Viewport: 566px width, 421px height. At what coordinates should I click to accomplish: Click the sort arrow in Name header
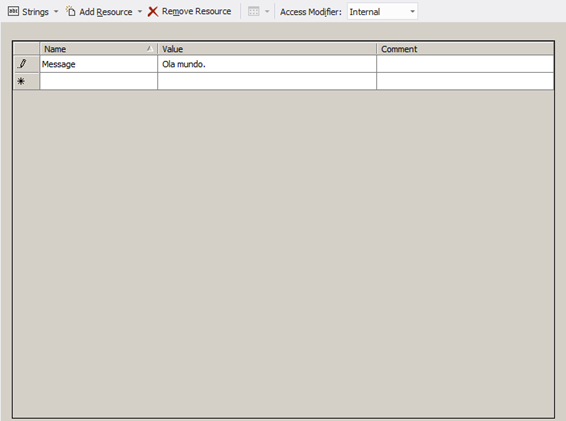pyautogui.click(x=150, y=49)
